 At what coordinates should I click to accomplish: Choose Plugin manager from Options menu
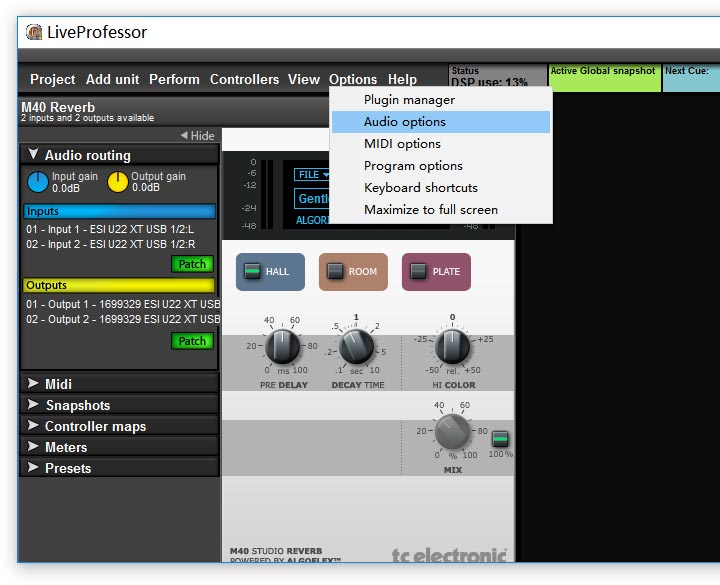pyautogui.click(x=441, y=100)
